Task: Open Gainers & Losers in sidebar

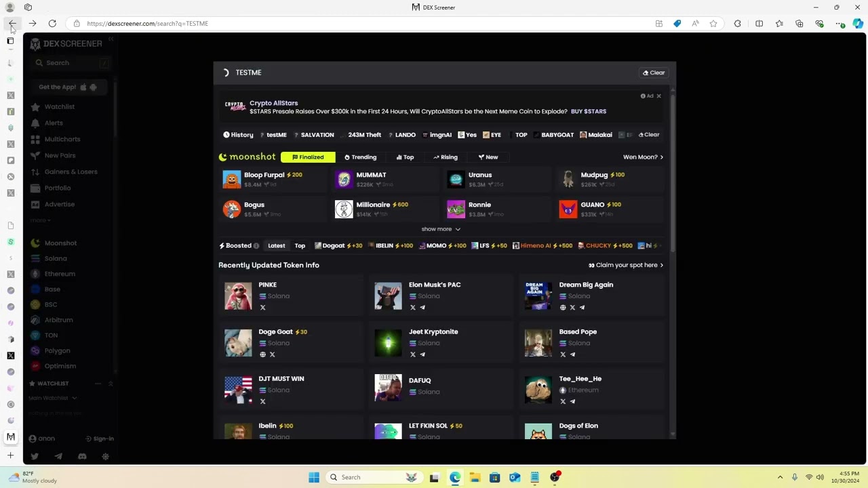Action: coord(71,171)
